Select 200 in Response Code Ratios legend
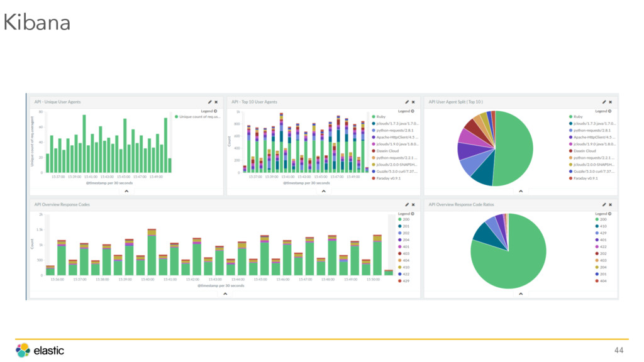 601,219
